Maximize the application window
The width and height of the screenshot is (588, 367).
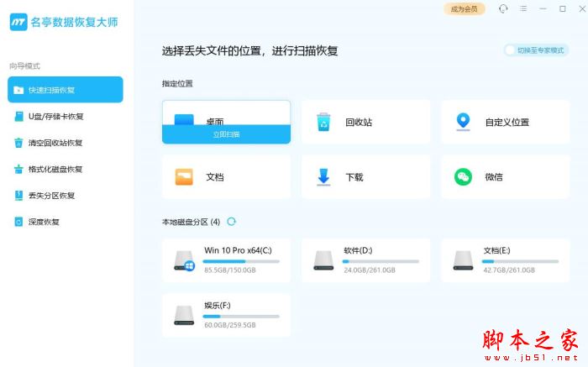point(563,8)
